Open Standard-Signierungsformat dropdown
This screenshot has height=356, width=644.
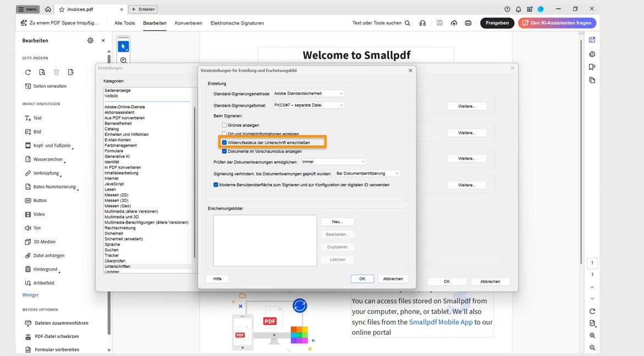tap(308, 105)
